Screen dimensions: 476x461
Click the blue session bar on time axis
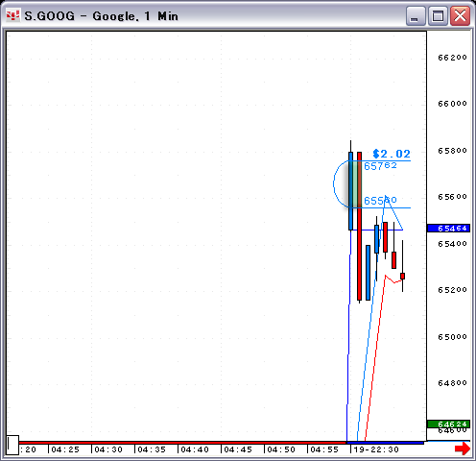click(x=385, y=443)
